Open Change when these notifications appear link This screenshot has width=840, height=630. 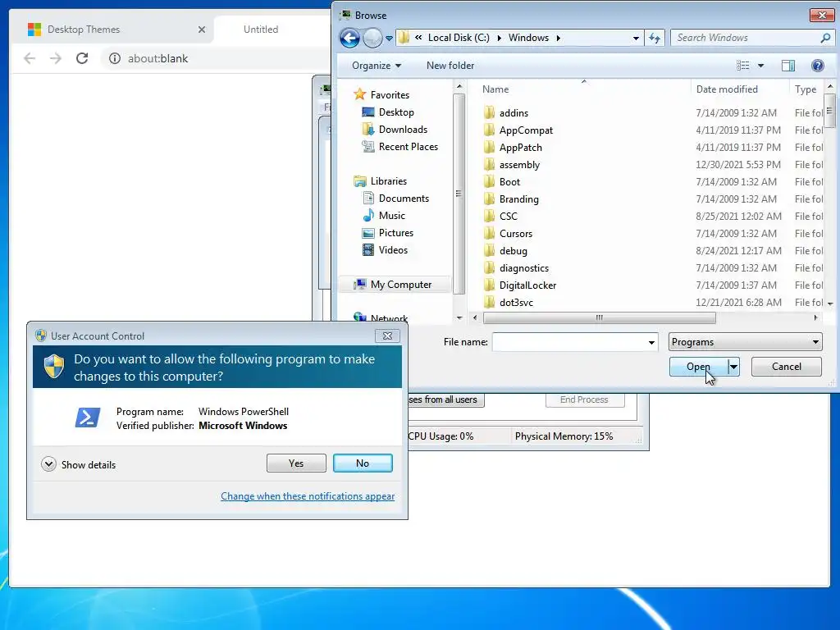tap(308, 496)
